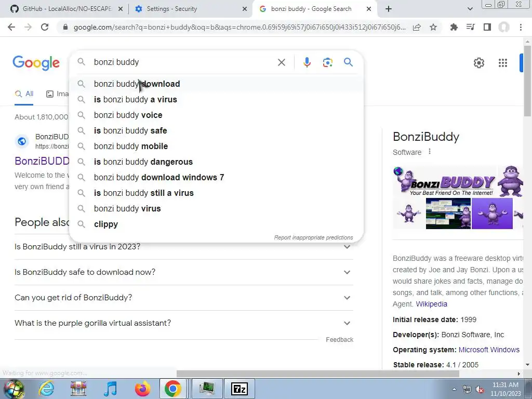Screen dimensions: 532x399
Task: Choose suggestion 'bonzi buddy voice'
Action: coord(216,115)
